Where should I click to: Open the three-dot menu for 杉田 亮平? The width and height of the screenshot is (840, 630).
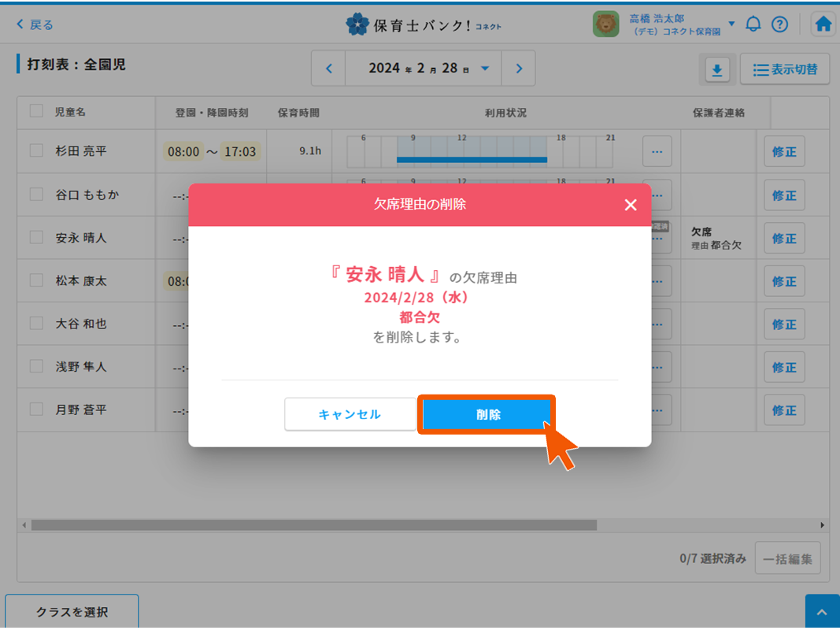657,151
